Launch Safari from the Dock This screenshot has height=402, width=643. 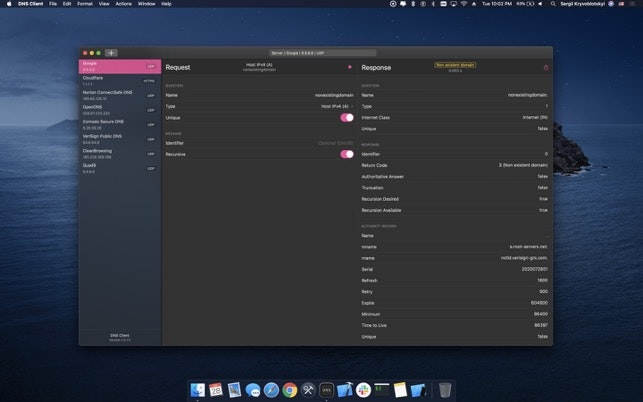point(271,390)
